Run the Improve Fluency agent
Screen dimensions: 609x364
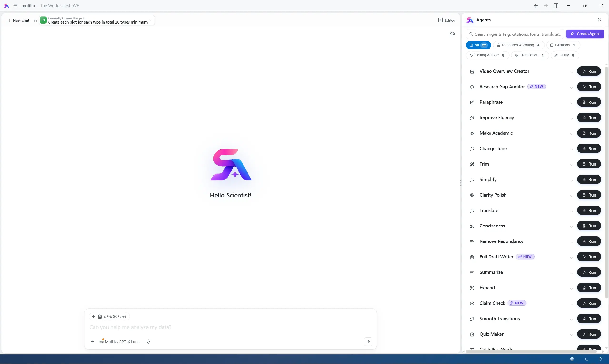[589, 118]
